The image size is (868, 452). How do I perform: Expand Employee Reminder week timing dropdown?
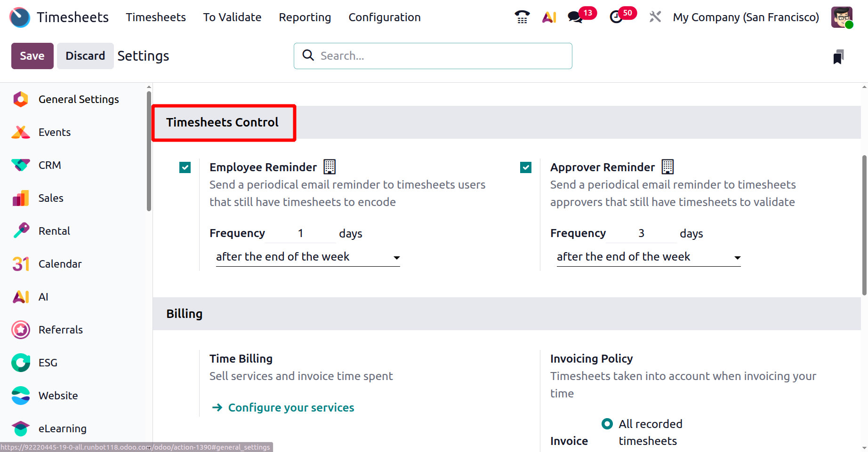click(x=308, y=257)
